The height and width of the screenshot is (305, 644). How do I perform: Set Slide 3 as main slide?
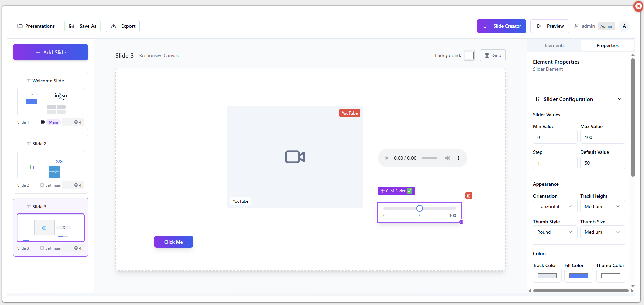[x=51, y=248]
